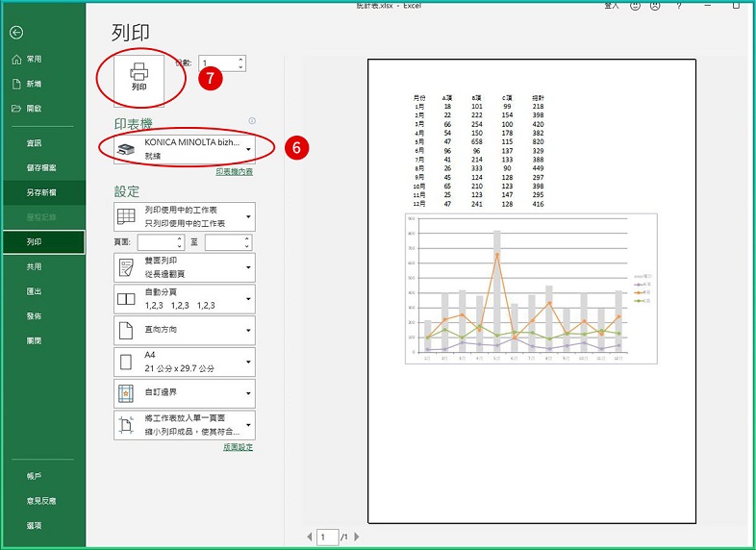Viewport: 756px width, 550px height.
Task: Click the scaling icon in fit-to-page setting
Action: [126, 425]
